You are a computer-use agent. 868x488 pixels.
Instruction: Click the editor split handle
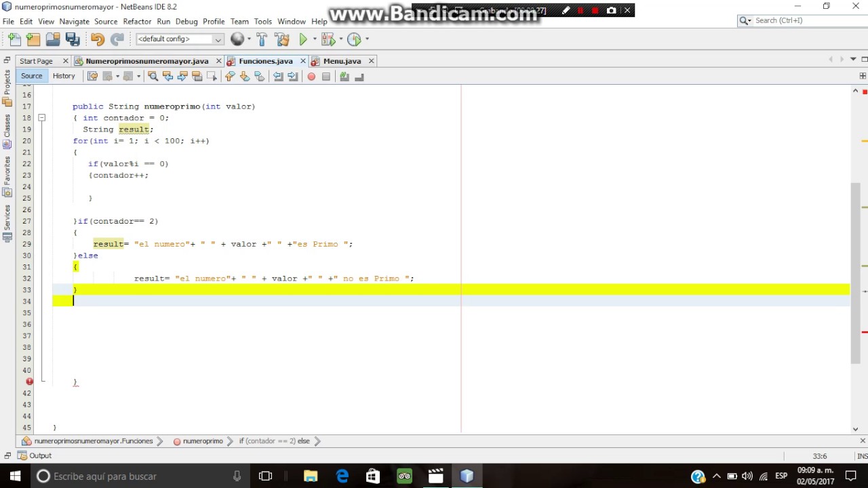point(863,76)
